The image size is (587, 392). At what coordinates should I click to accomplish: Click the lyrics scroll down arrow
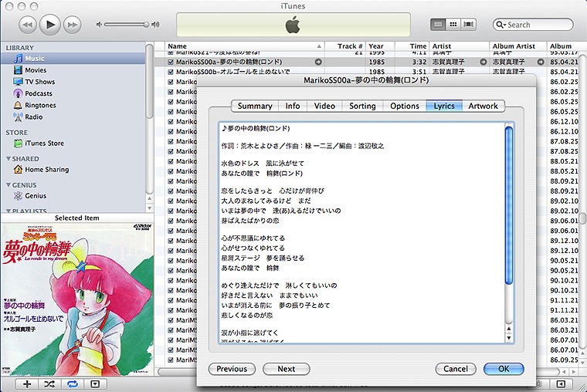[x=509, y=338]
